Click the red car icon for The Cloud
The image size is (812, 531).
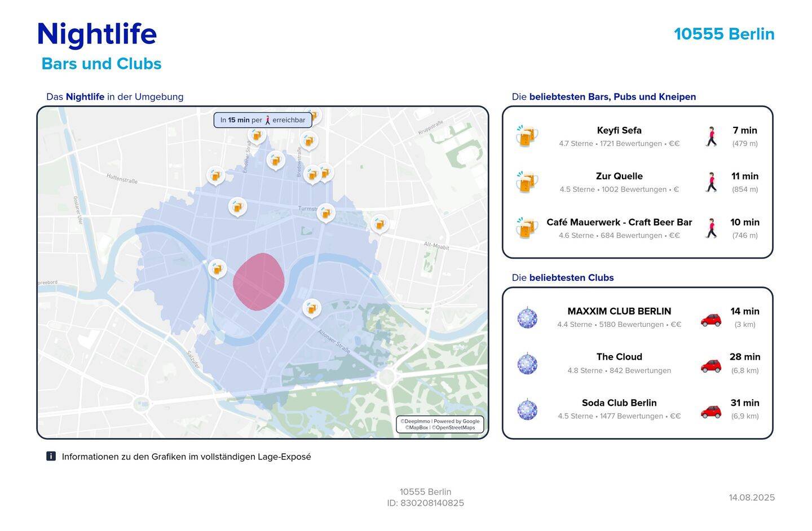coord(710,365)
